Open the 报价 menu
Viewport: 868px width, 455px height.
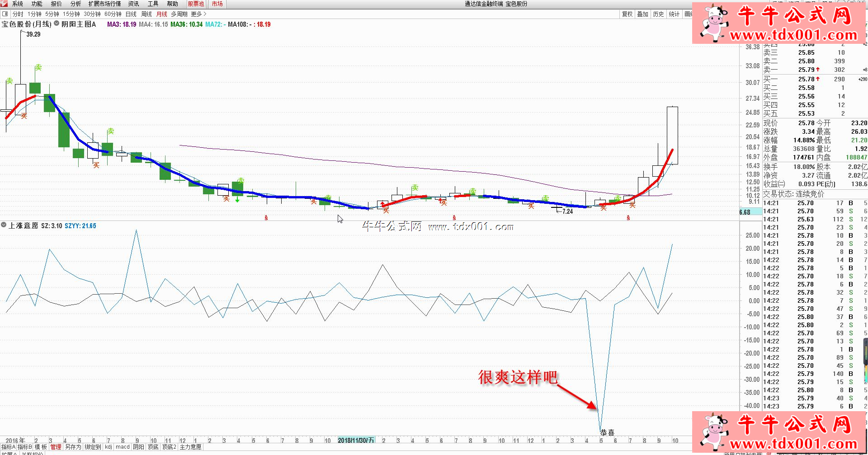(57, 4)
